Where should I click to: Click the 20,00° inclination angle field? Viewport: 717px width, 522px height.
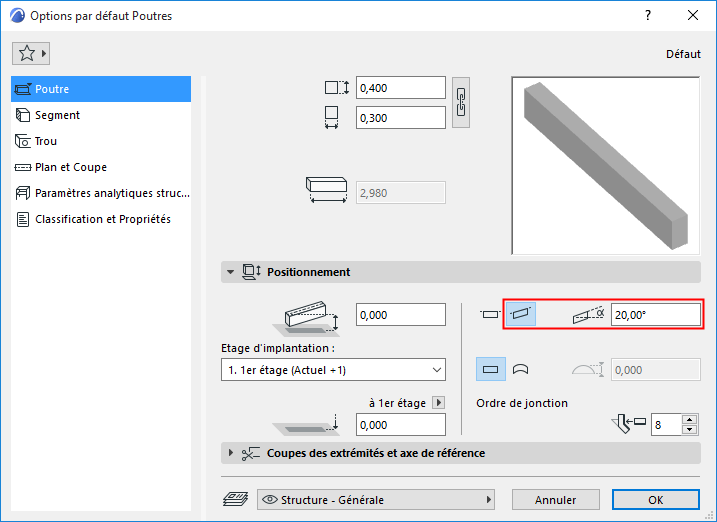click(655, 314)
